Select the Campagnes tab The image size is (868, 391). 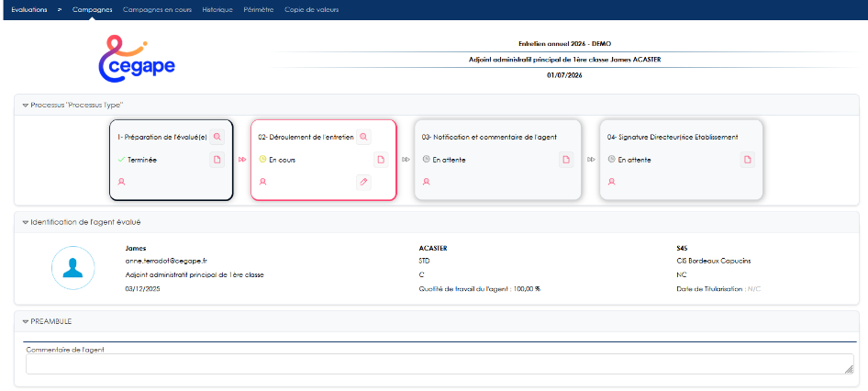click(92, 10)
